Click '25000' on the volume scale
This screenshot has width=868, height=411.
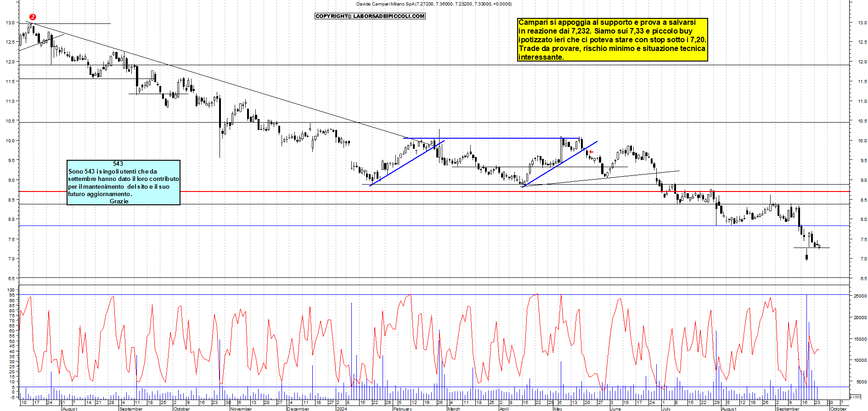click(860, 296)
